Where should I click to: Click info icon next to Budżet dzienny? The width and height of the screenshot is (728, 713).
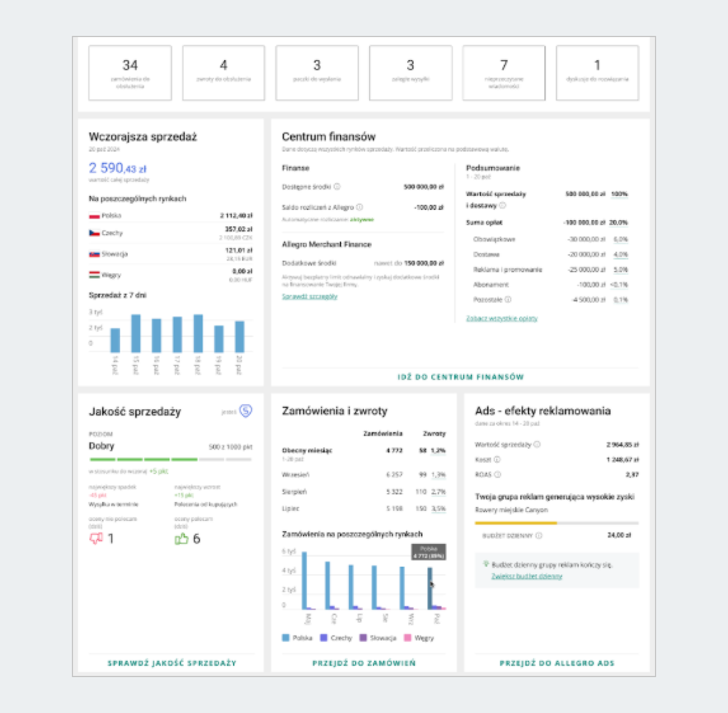pyautogui.click(x=539, y=536)
